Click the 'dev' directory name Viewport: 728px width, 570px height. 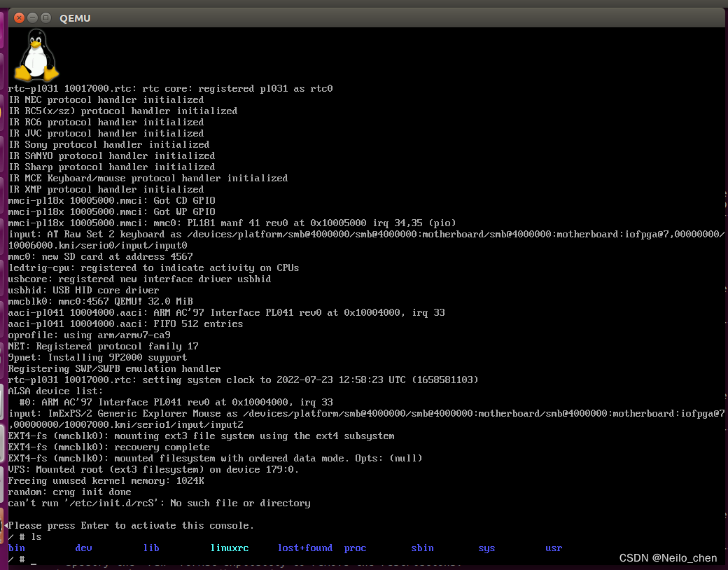(83, 548)
